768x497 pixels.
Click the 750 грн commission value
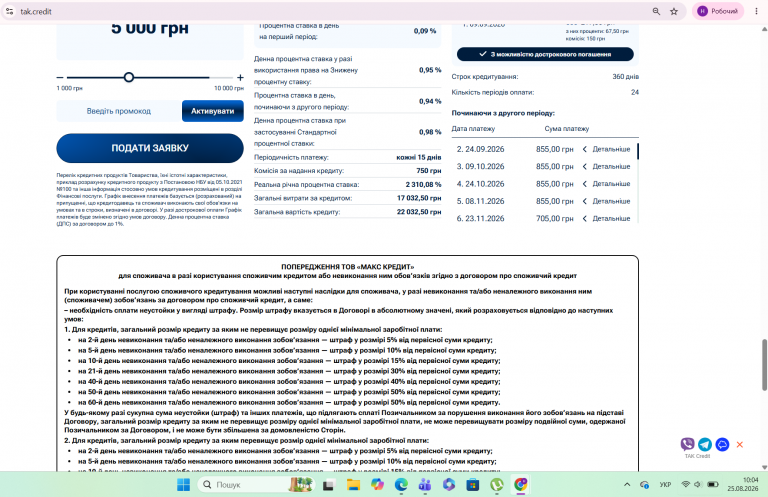(x=429, y=171)
